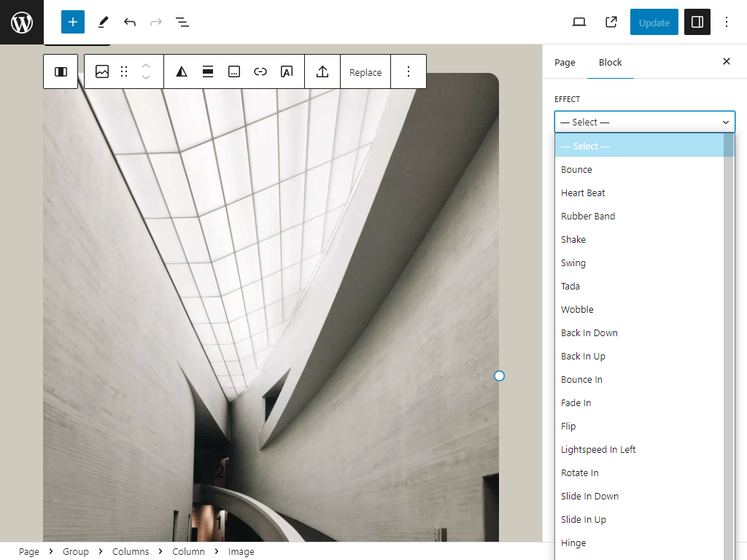
Task: Open the WordPress logo site menu
Action: coord(22,22)
